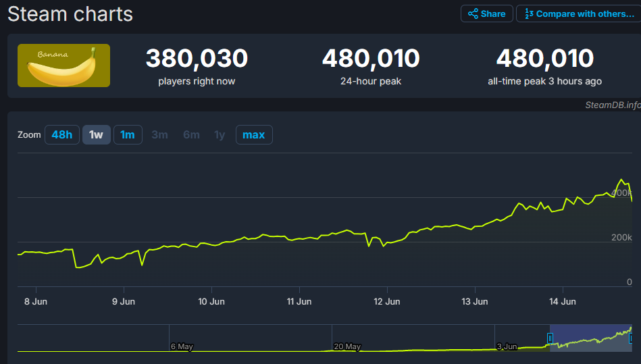Click the 3 Jun navigator label

507,346
